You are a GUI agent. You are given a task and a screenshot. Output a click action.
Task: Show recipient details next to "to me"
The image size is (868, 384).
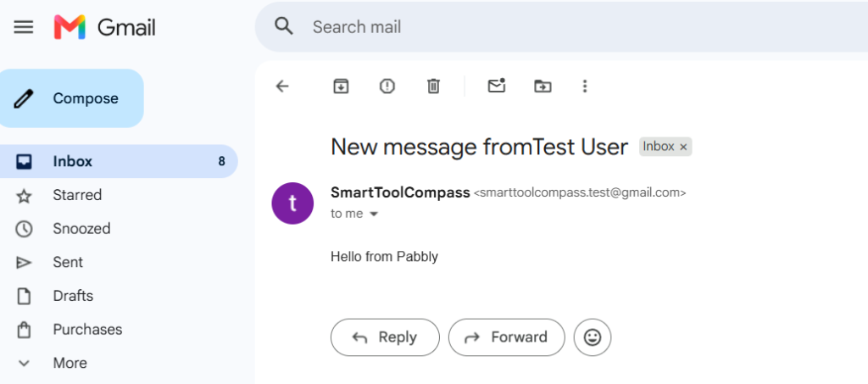pos(374,214)
